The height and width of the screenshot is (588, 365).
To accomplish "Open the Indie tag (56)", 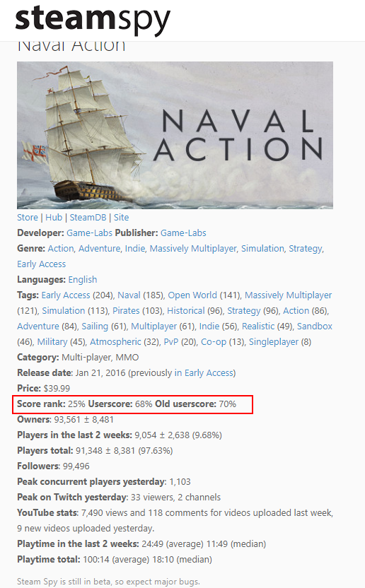I will (209, 327).
